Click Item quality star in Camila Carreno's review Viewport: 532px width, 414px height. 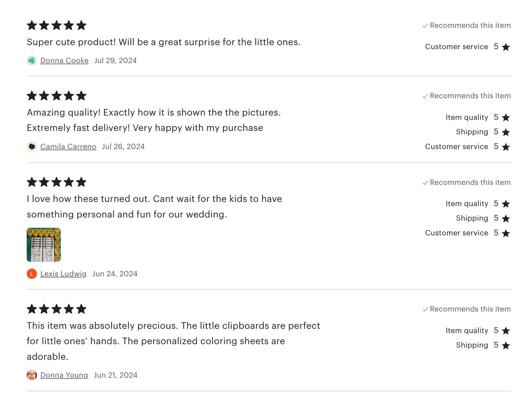[x=506, y=117]
